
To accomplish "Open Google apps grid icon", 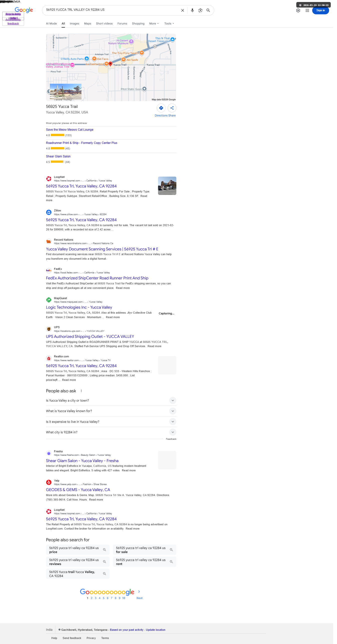I will point(307,10).
